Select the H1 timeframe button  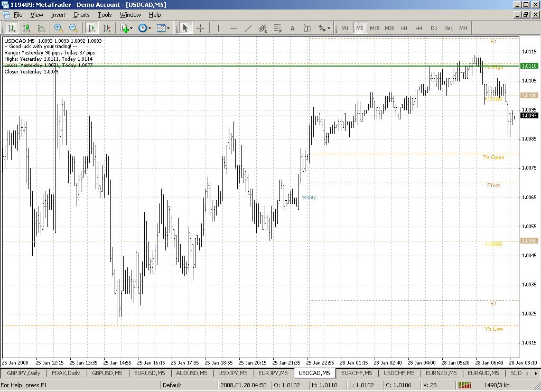(x=404, y=28)
